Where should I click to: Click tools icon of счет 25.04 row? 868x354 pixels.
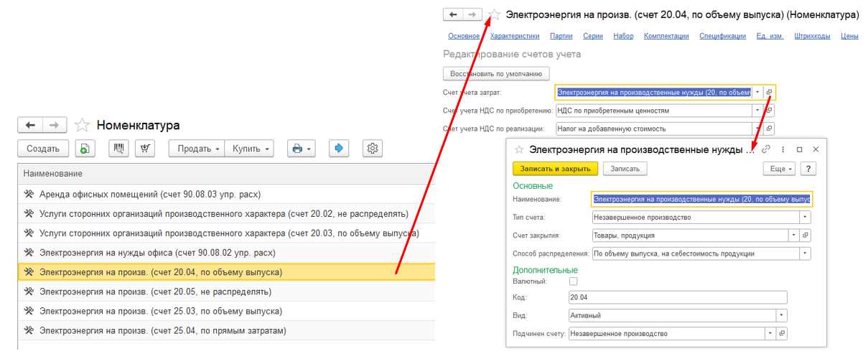[29, 330]
